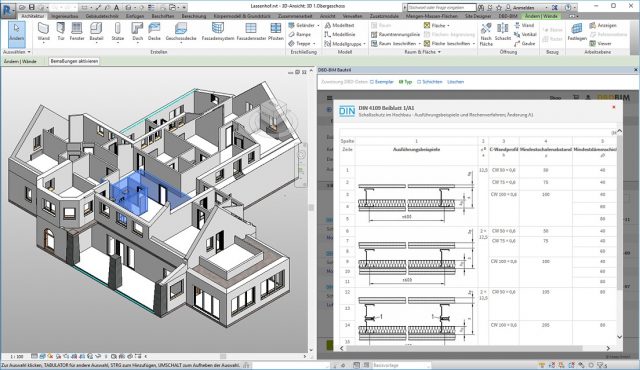640x370 pixels.
Task: Expand the Treppe dropdown
Action: pyautogui.click(x=314, y=43)
